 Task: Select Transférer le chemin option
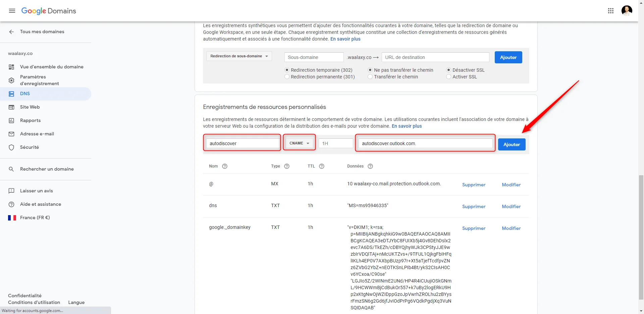coord(370,77)
